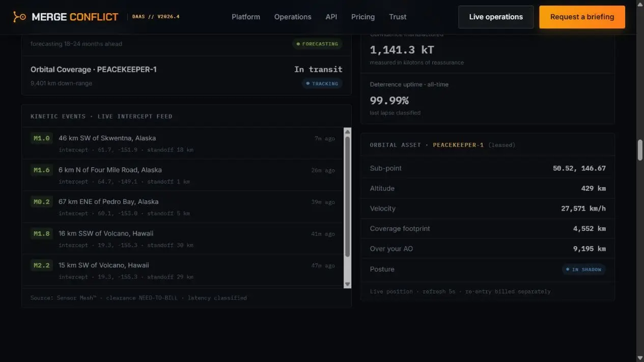Click the intercept feed scrollbar thumb

348,196
